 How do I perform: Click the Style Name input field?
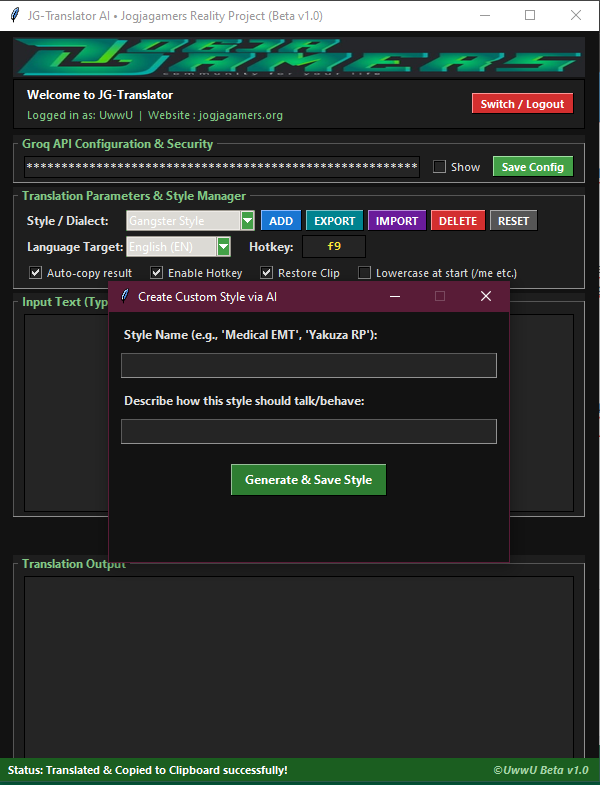pyautogui.click(x=309, y=365)
